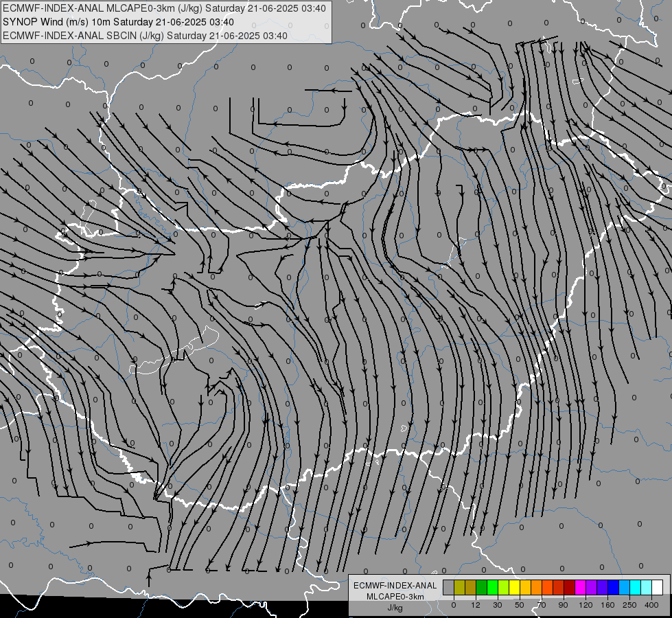The height and width of the screenshot is (618, 672).
Task: Click the legend value 90
Action: (563, 605)
